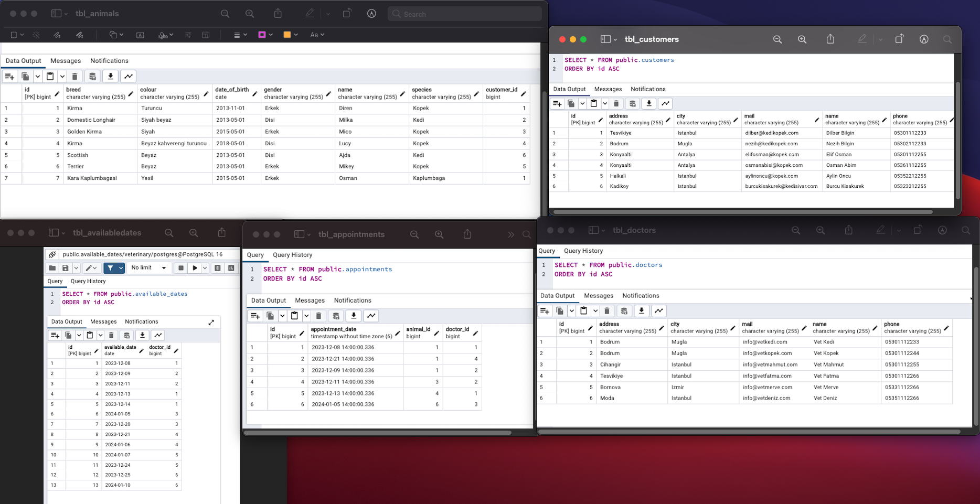Pick the Instant Alpha tool
Screen dimensions: 980x504
click(x=36, y=35)
